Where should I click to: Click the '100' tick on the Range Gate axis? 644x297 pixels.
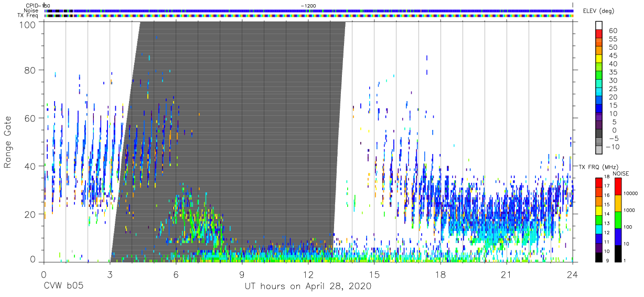(x=27, y=25)
